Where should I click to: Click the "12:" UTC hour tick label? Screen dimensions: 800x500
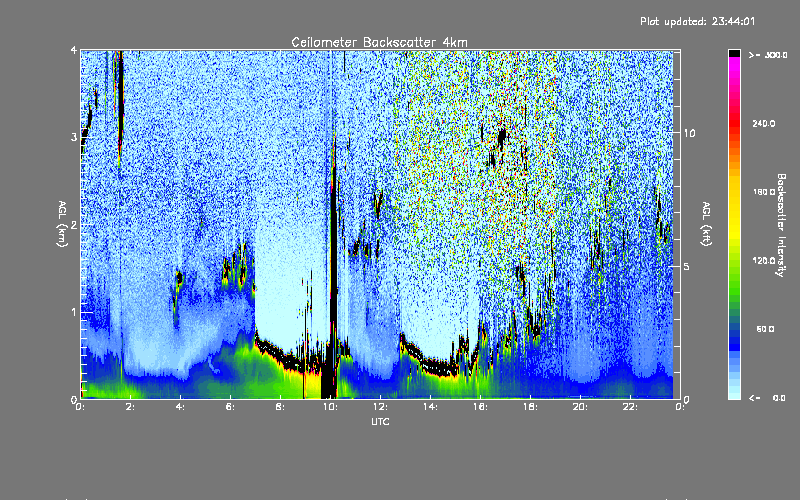pyautogui.click(x=380, y=407)
